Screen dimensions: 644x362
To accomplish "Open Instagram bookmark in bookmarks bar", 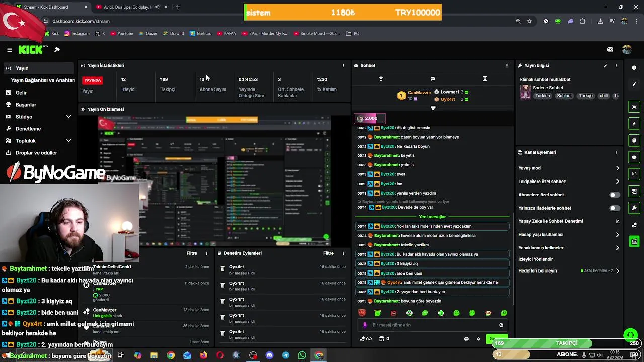I will (76, 34).
